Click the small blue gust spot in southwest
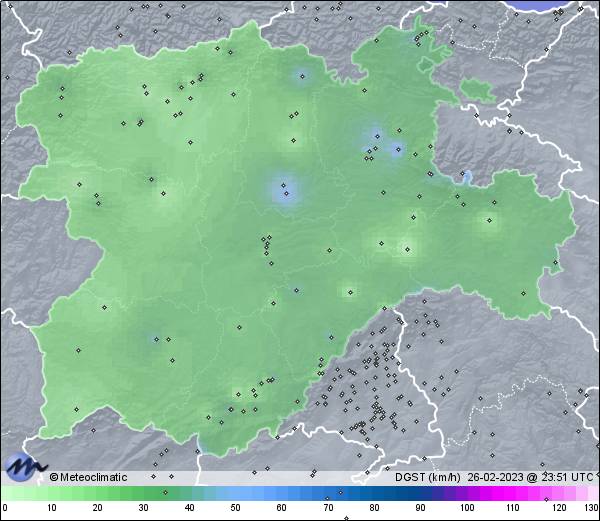600x521 pixels. pyautogui.click(x=155, y=339)
